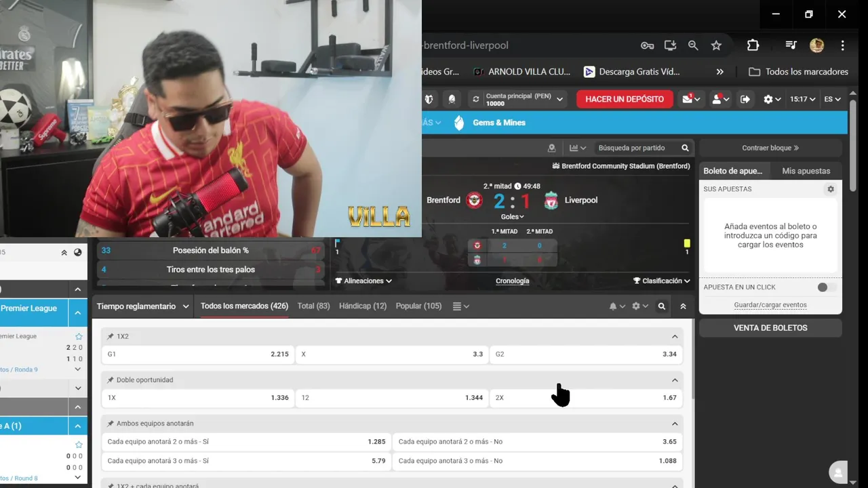Click the pin icon next to Doble oportunidad
The image size is (868, 488).
point(111,380)
